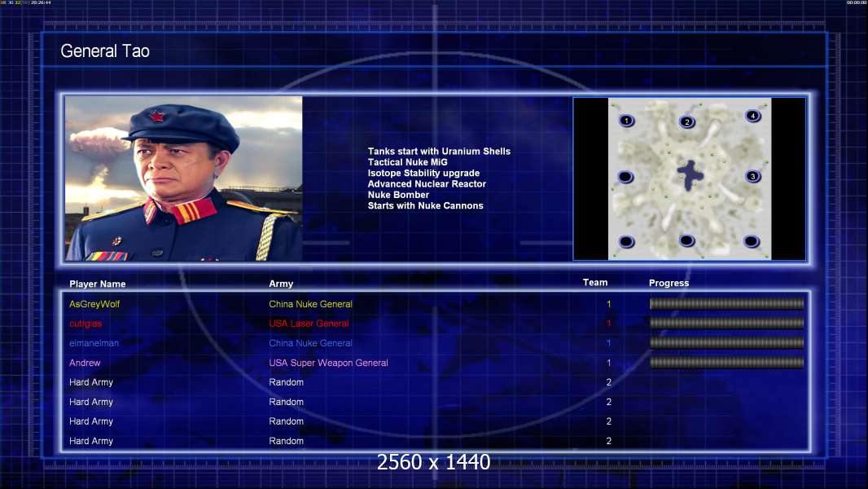Click the "Tactical Nuke MiG" line

(407, 162)
